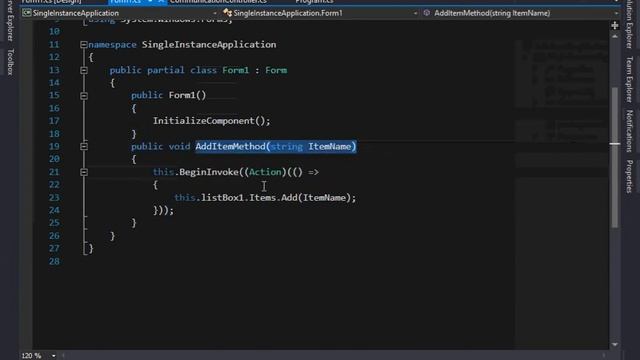Click the partial keyword on line 13
The height and width of the screenshot is (360, 640).
click(x=166, y=70)
